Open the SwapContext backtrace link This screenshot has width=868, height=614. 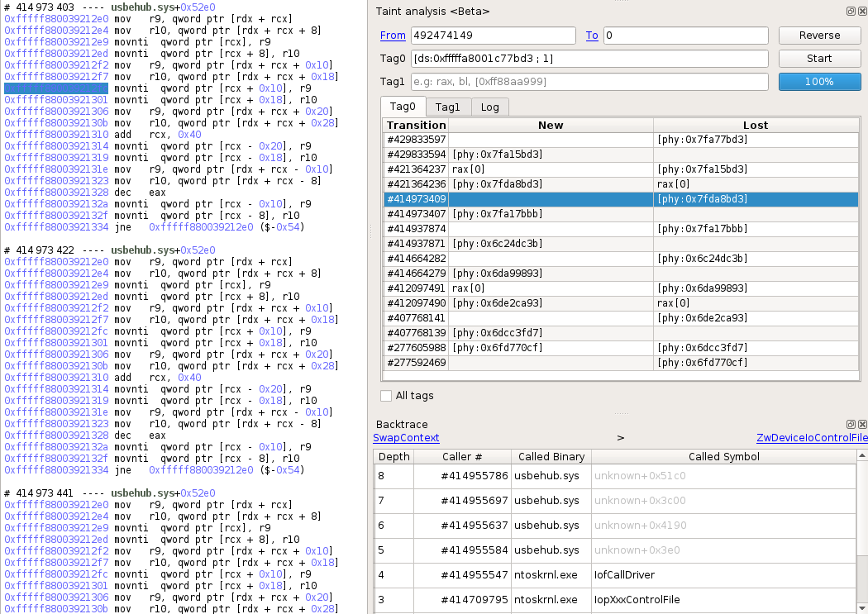click(x=406, y=438)
